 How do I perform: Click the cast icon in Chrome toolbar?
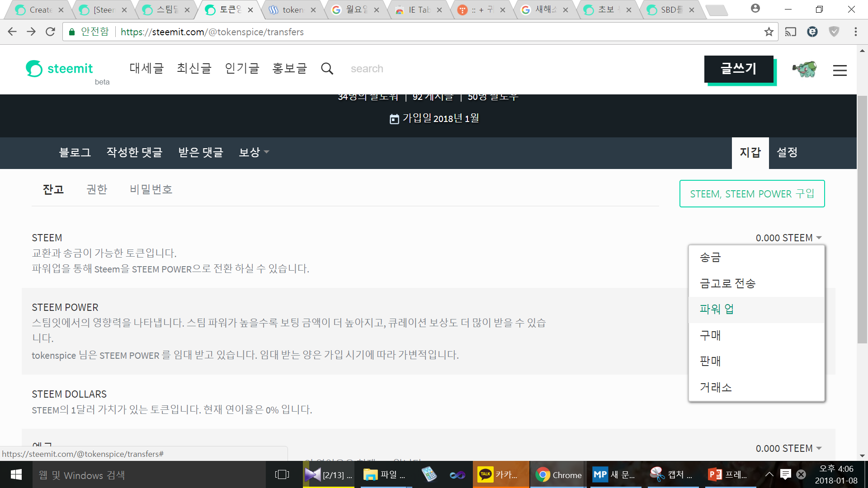click(790, 32)
